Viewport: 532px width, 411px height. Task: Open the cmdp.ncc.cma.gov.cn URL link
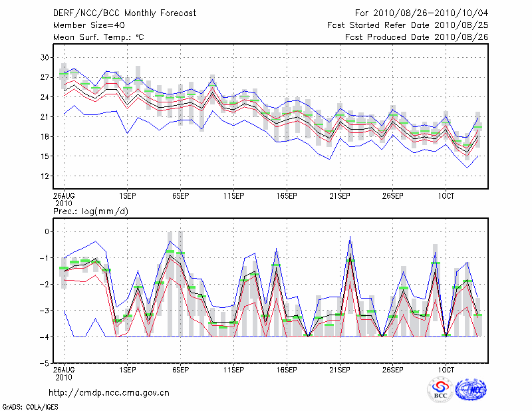(x=109, y=392)
